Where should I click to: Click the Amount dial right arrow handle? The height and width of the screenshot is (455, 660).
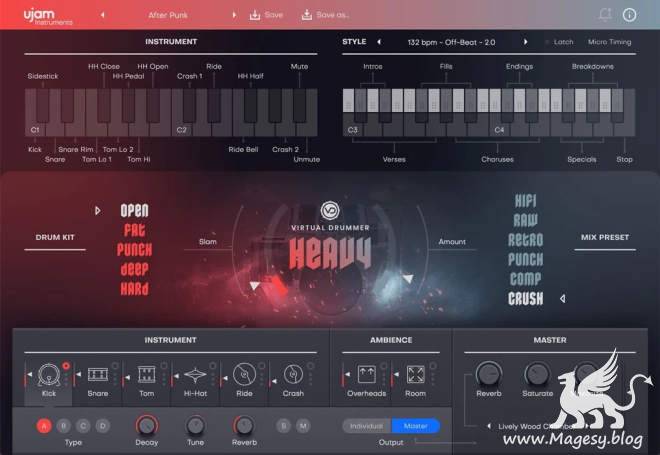pos(408,278)
